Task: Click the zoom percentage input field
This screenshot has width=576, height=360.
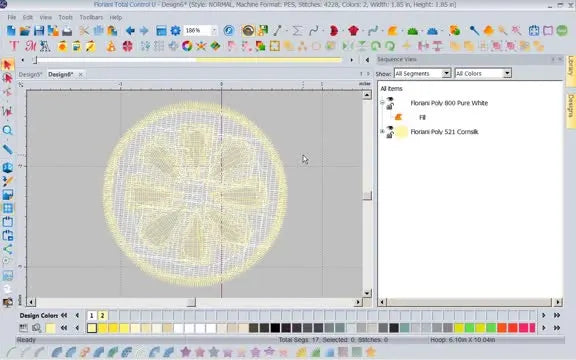Action: [x=197, y=31]
